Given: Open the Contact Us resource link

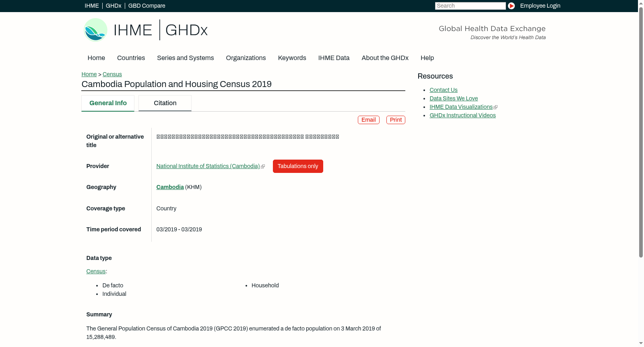Looking at the screenshot, I should (444, 90).
